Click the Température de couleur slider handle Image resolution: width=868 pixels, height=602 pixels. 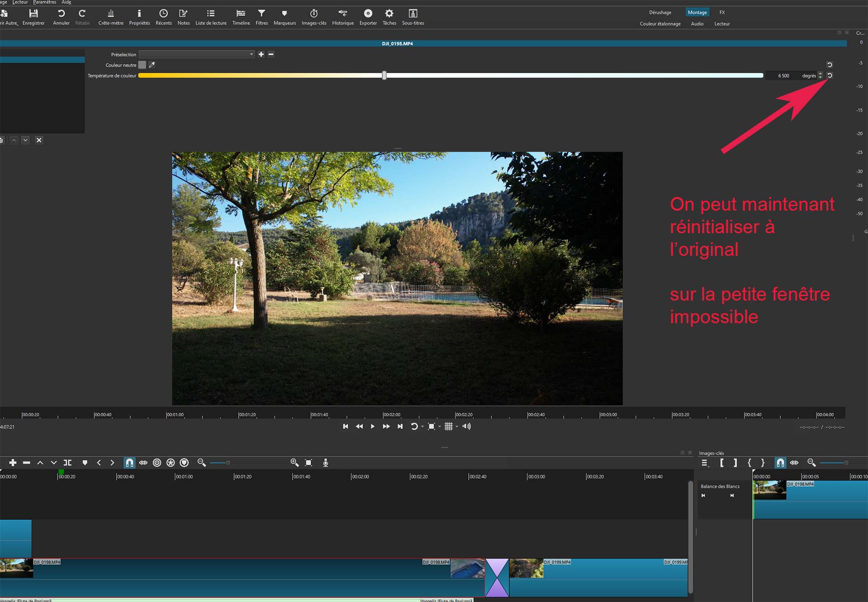point(384,76)
